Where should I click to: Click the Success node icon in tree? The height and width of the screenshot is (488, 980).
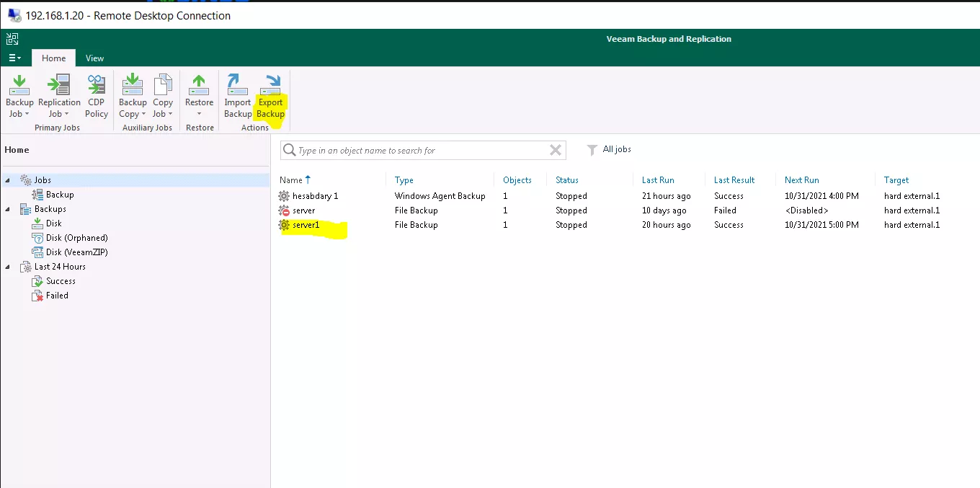(38, 281)
